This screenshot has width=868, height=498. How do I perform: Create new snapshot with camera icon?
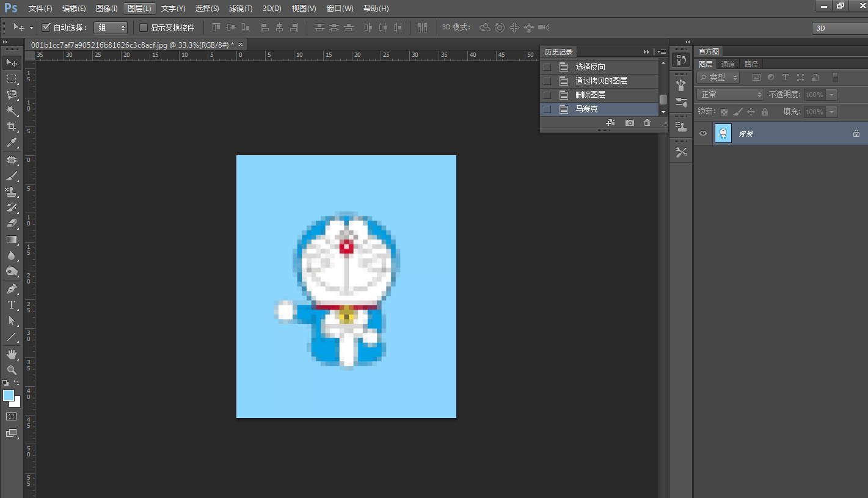pyautogui.click(x=630, y=123)
